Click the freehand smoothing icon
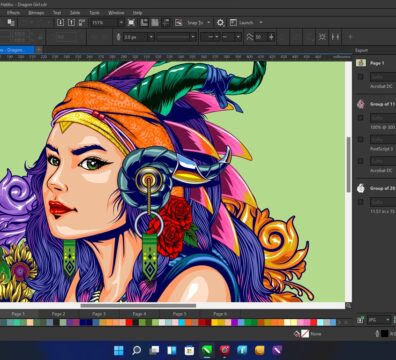The image size is (396, 360). (x=250, y=37)
